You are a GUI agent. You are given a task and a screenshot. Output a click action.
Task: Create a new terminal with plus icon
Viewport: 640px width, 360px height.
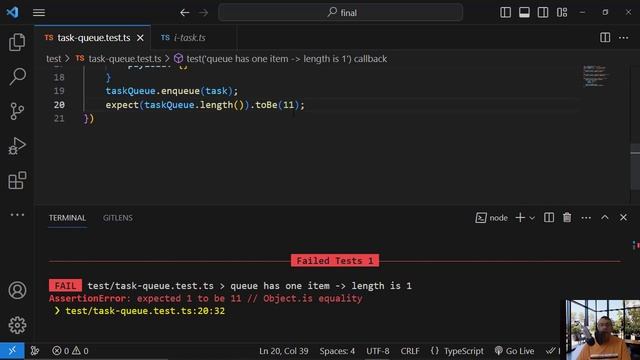pos(520,218)
